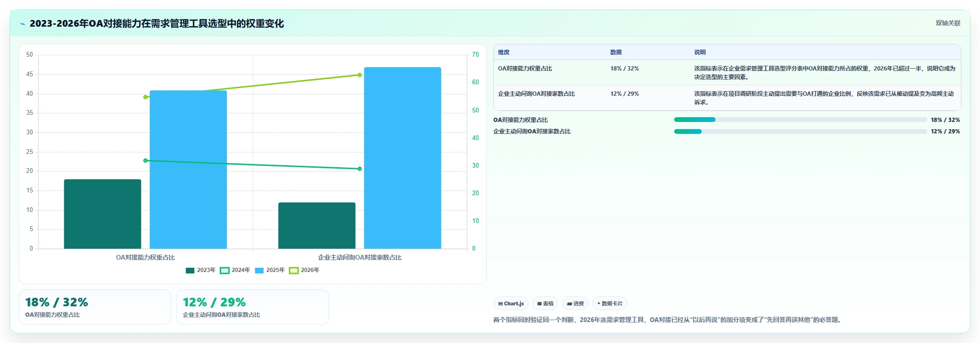The image size is (980, 343).
Task: Click the 18% / 32% stat card
Action: click(x=95, y=307)
